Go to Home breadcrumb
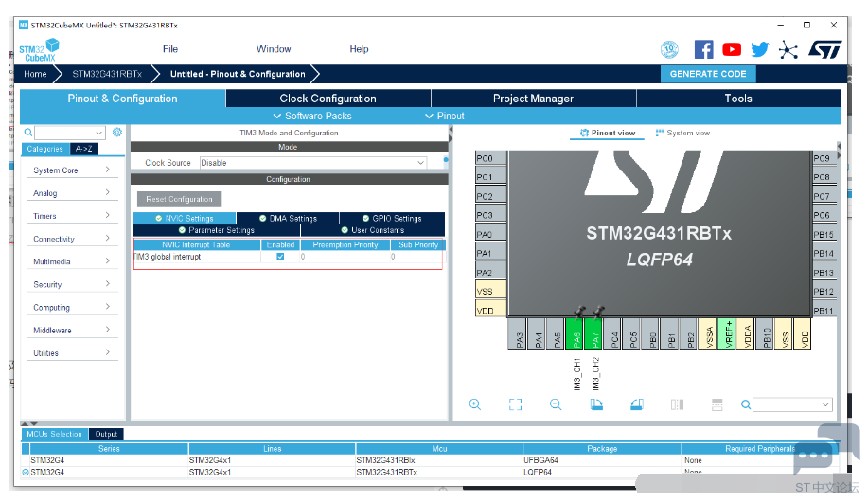This screenshot has width=868, height=502. [x=35, y=74]
